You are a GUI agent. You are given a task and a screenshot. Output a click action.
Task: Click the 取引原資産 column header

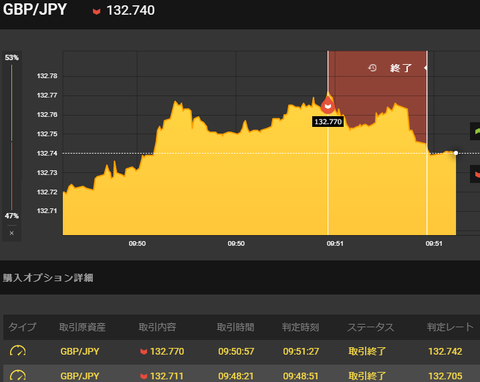pyautogui.click(x=82, y=327)
